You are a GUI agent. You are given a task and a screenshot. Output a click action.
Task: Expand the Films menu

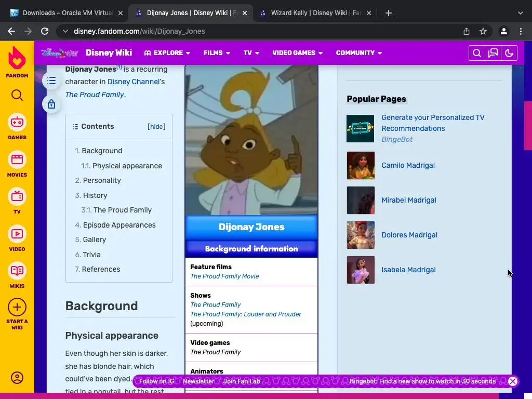217,53
